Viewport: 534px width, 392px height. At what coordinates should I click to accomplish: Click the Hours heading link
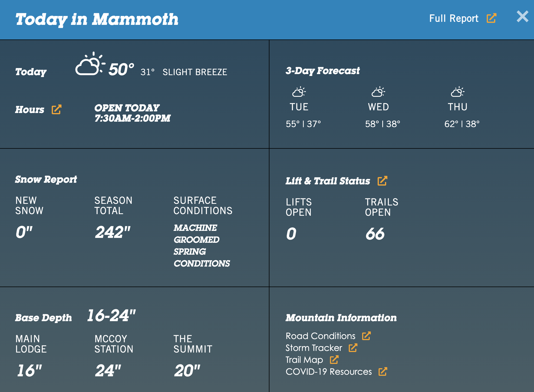click(29, 109)
